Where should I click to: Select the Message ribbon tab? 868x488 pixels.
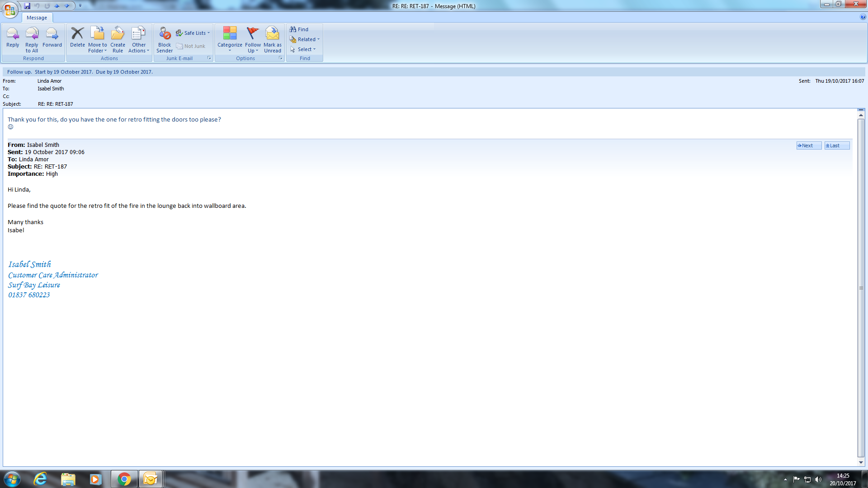(x=37, y=18)
